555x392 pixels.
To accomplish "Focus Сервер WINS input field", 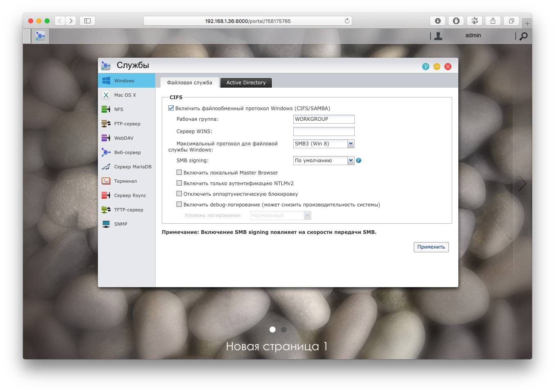I will click(324, 131).
